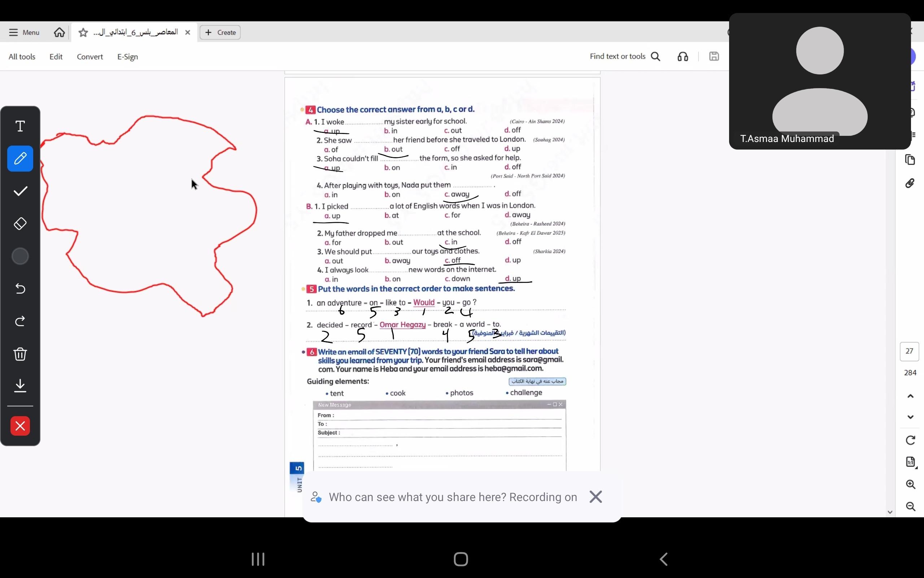Click Find text or tools search

(x=625, y=57)
